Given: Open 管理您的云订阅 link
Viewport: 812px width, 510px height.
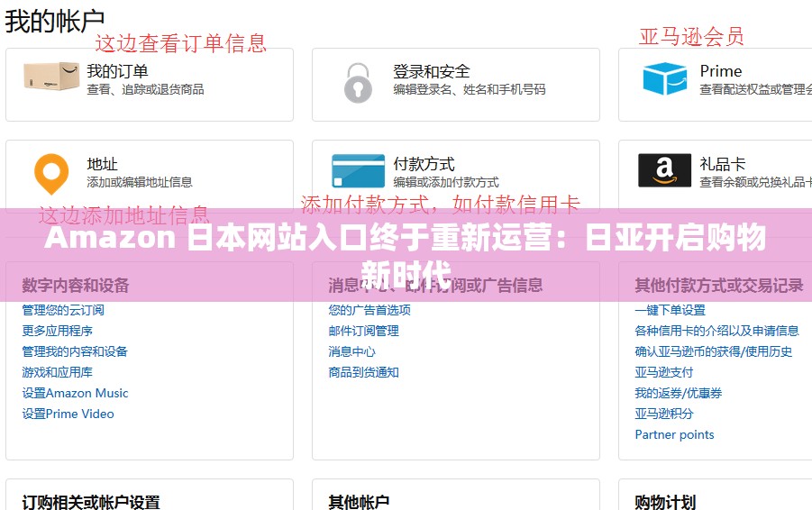Looking at the screenshot, I should coord(63,310).
